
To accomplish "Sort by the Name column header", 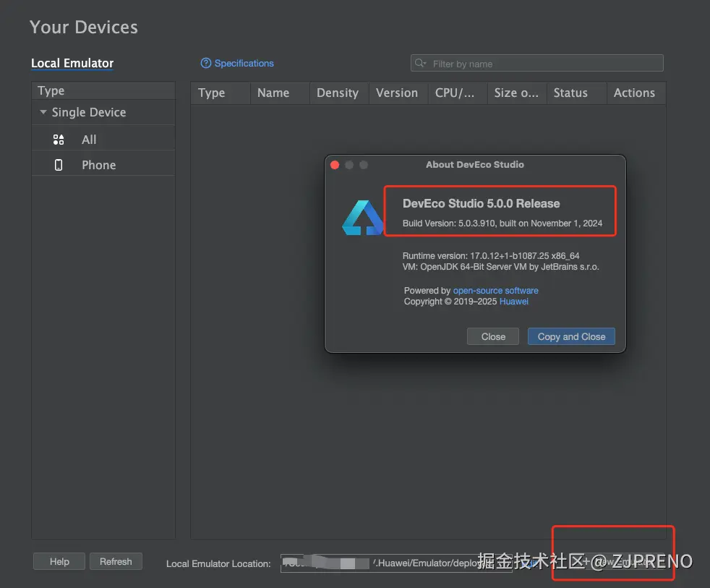I will [280, 93].
